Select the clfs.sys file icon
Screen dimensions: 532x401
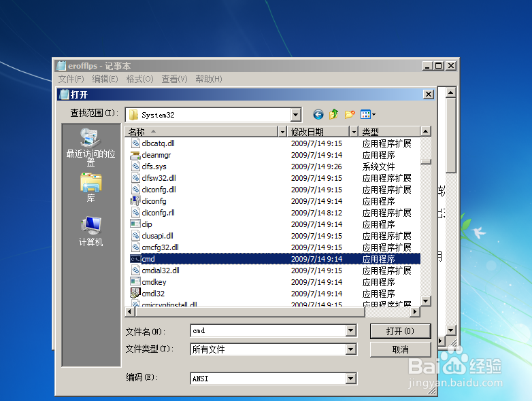click(x=135, y=167)
